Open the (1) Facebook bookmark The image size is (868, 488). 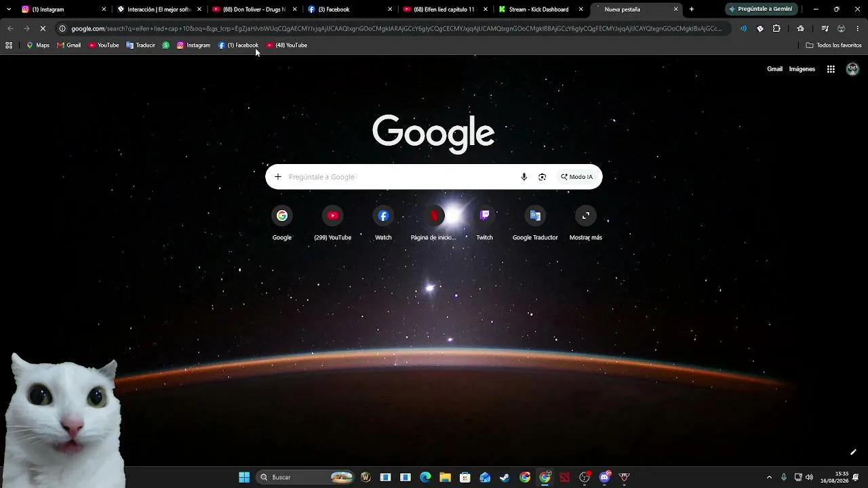[238, 45]
